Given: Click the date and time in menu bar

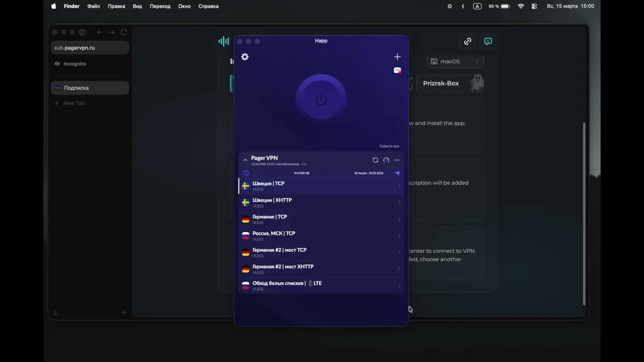Looking at the screenshot, I should click(571, 6).
